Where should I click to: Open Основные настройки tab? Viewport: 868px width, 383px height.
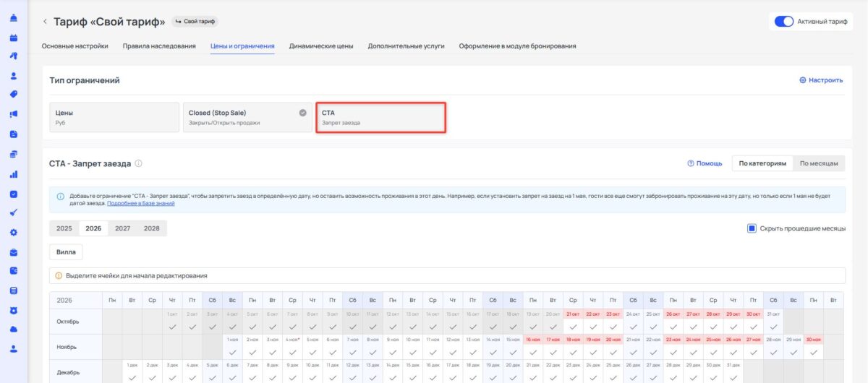pos(75,46)
